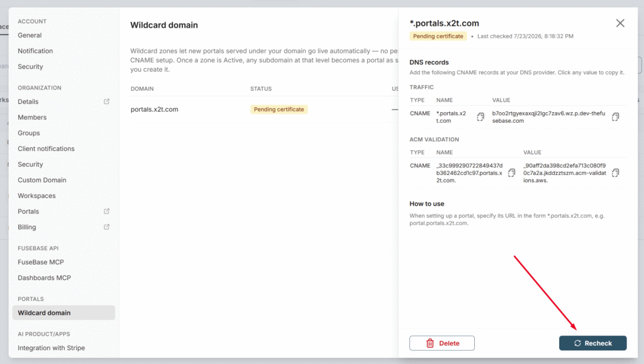Viewport: 644px width, 364px height.
Task: Open organization Details
Action: coord(28,101)
